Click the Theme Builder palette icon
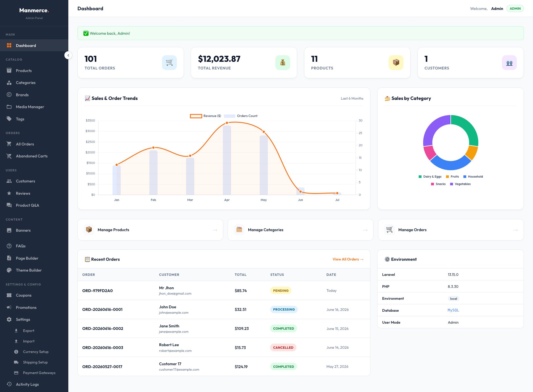This screenshot has height=392, width=533. (9, 270)
